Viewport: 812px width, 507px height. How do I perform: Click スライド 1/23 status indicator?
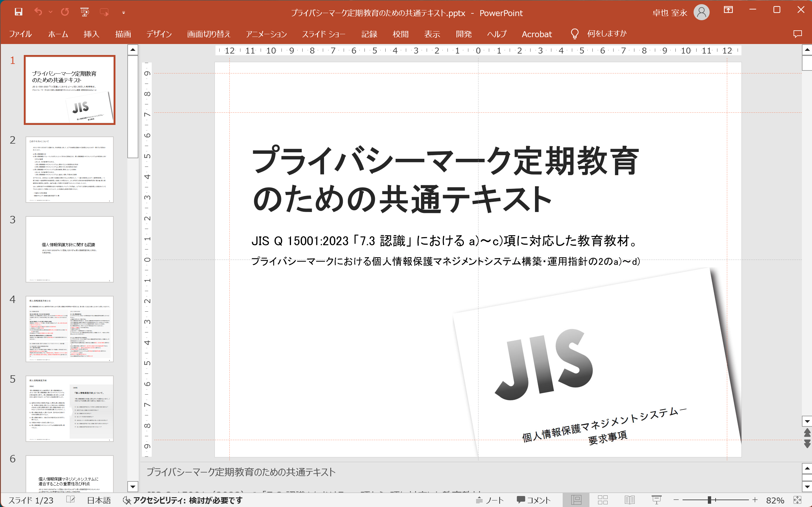(x=31, y=500)
